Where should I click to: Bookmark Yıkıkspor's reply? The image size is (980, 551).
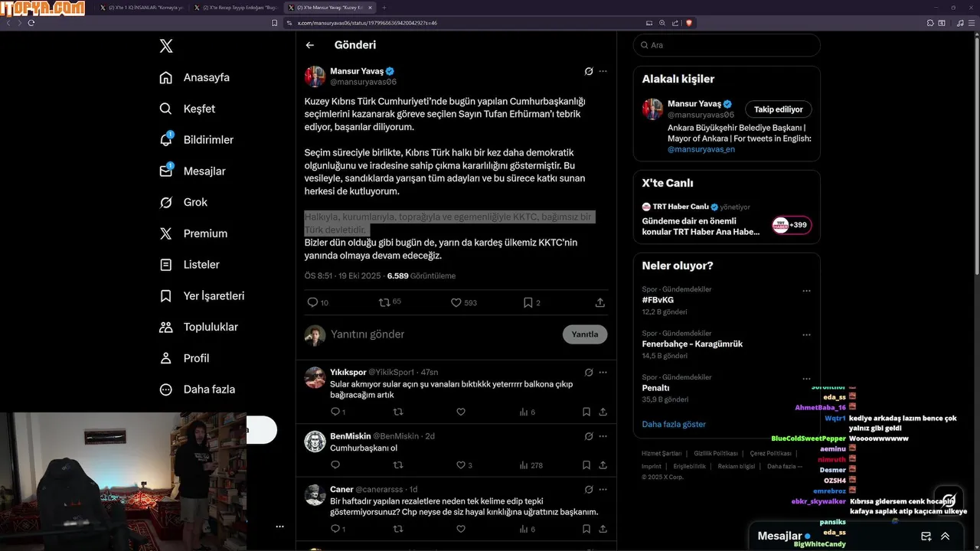586,412
